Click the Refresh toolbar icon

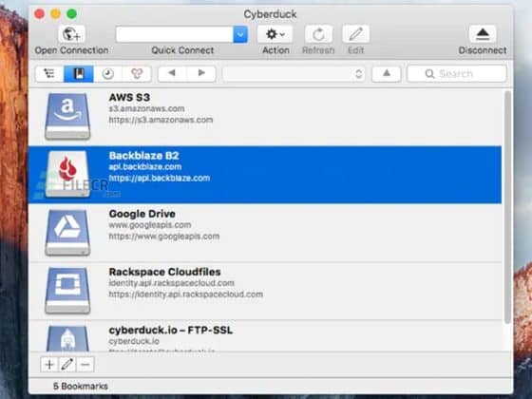point(318,34)
